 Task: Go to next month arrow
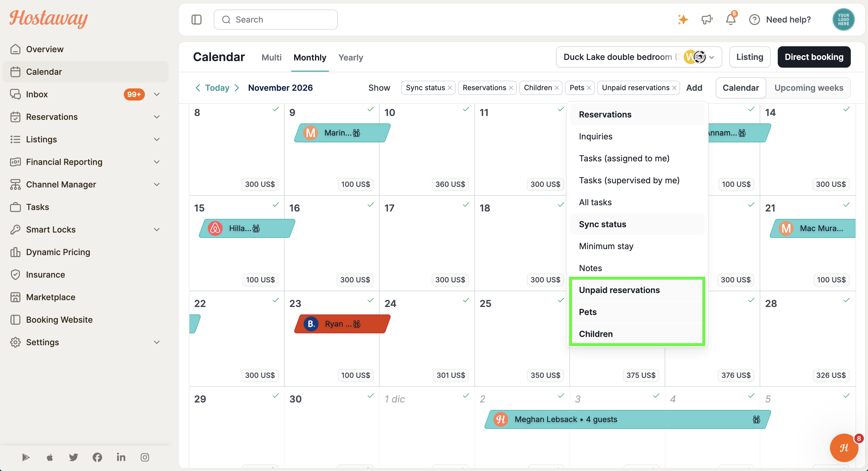237,88
